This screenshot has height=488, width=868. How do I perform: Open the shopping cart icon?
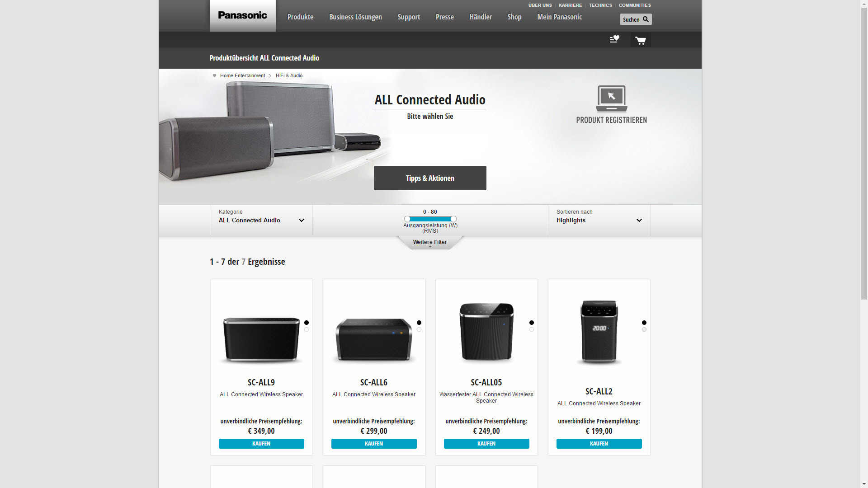(x=640, y=40)
